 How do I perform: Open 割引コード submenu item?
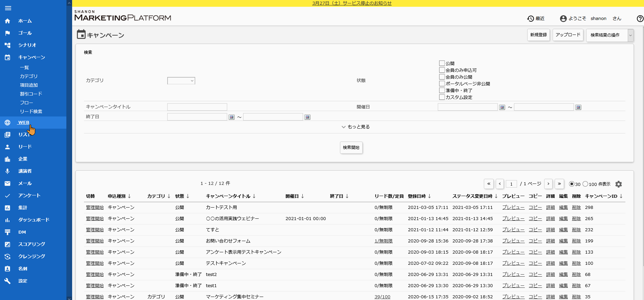coord(31,94)
